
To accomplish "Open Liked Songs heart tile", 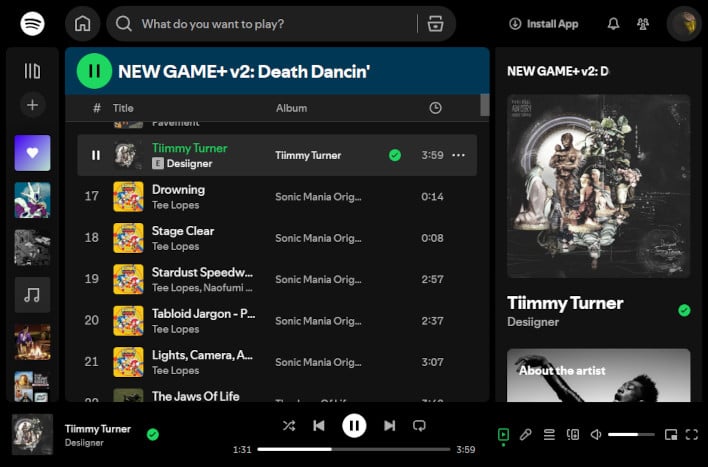I will tap(33, 153).
